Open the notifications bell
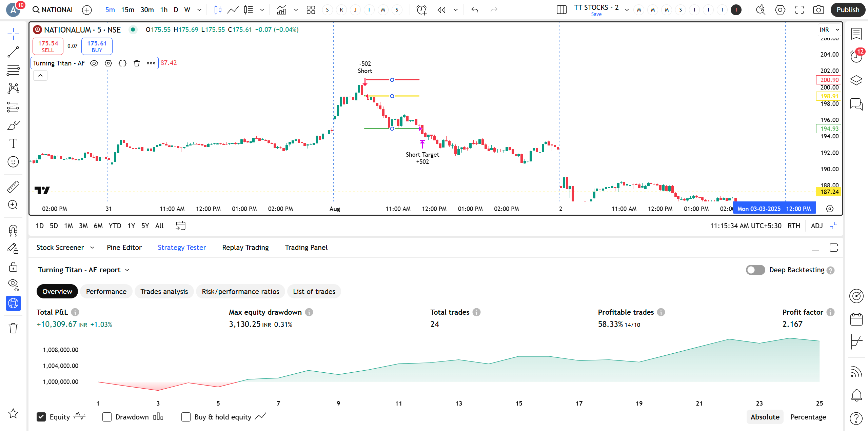This screenshot has height=431, width=868. (856, 395)
